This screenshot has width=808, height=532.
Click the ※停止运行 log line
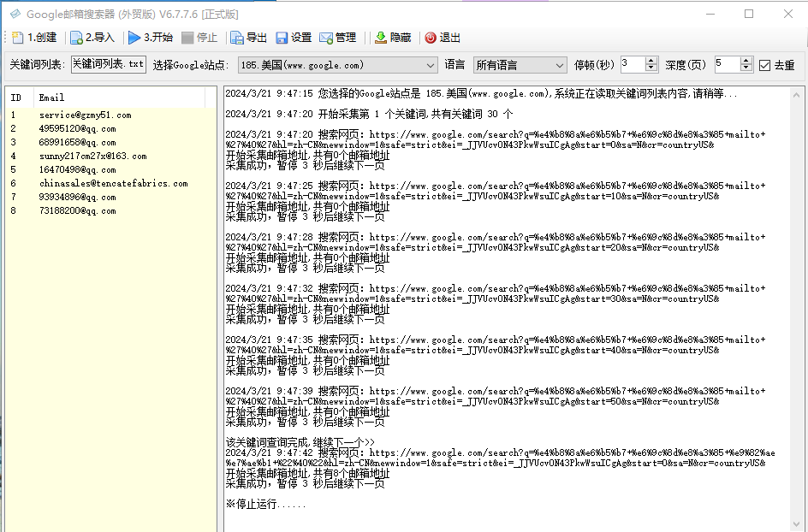[266, 504]
